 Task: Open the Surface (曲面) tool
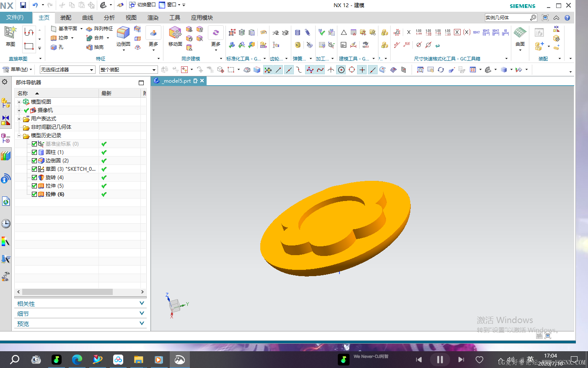click(520, 36)
